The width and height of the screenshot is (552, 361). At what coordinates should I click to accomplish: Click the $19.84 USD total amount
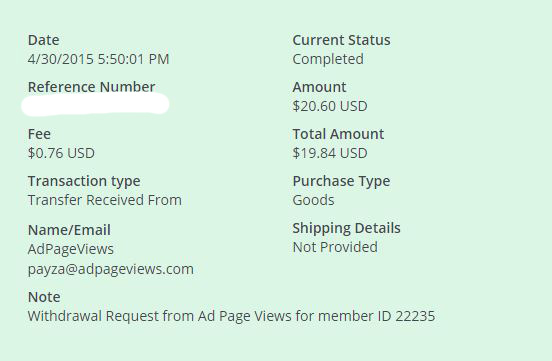pos(330,153)
